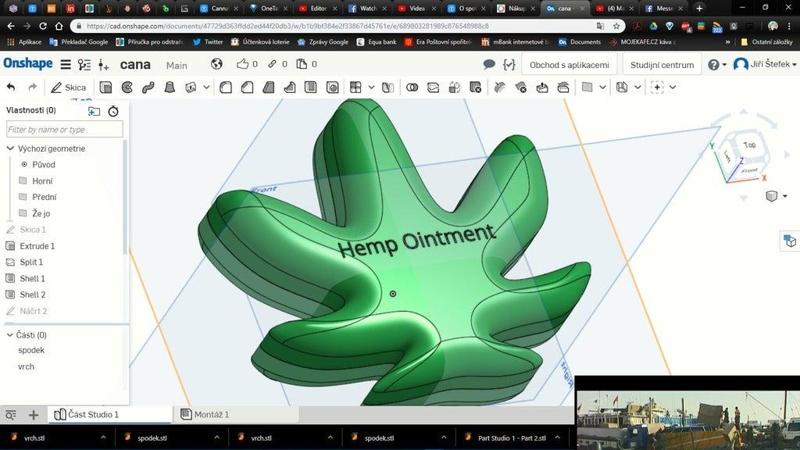Click the Filter by name or type field

[x=64, y=130]
